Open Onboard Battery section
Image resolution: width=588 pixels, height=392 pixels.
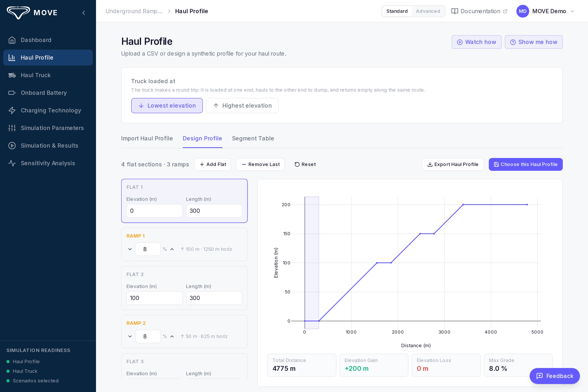(x=48, y=93)
